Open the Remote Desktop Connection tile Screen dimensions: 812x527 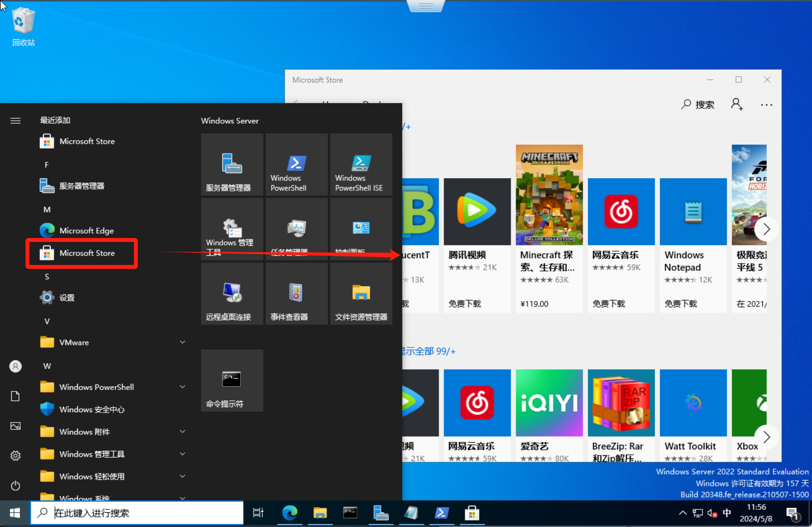[x=232, y=294]
